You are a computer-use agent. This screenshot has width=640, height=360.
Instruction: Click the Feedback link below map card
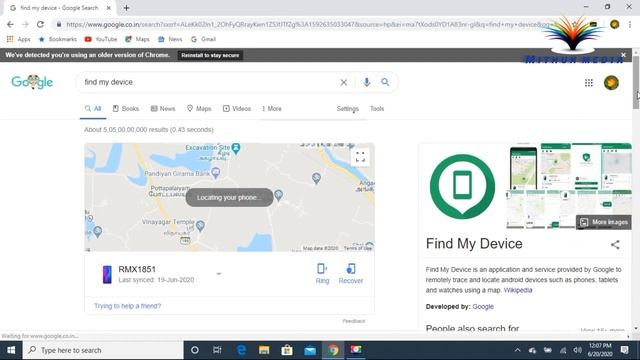pyautogui.click(x=353, y=321)
